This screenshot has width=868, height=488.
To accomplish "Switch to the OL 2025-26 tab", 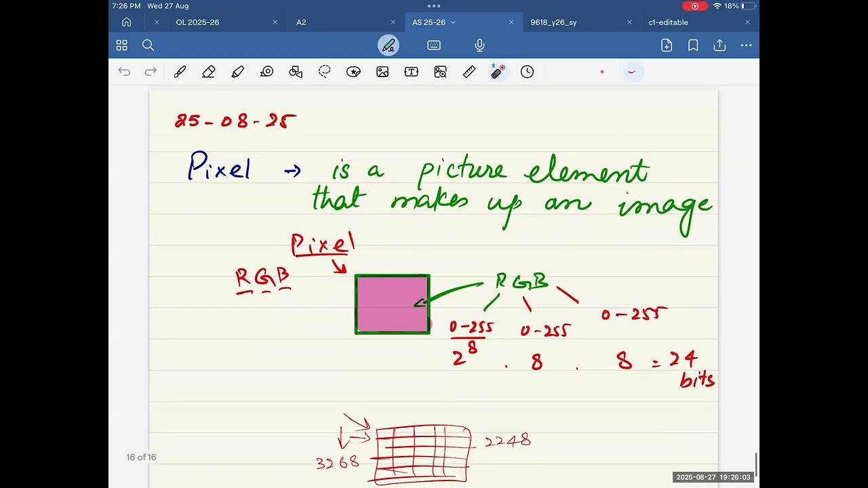I will [x=197, y=22].
